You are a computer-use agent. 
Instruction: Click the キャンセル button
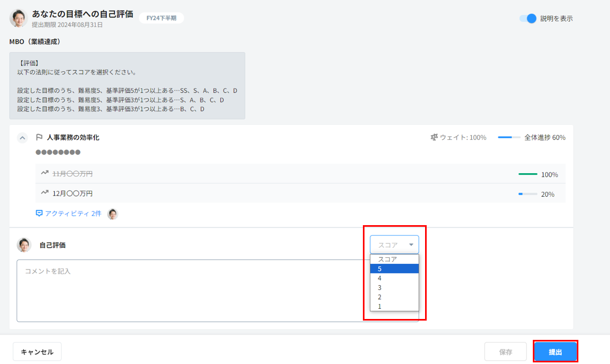point(37,352)
